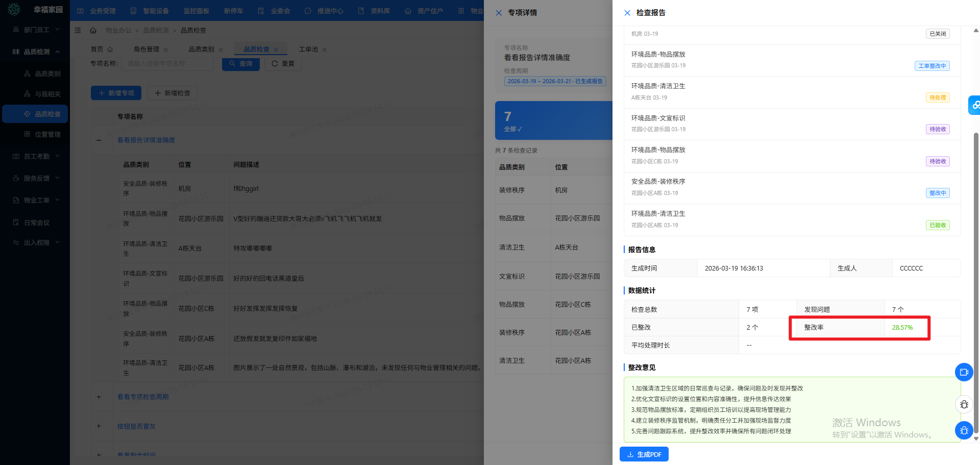Click the blue bug floating icon
The height and width of the screenshot is (465, 980).
coord(964,430)
